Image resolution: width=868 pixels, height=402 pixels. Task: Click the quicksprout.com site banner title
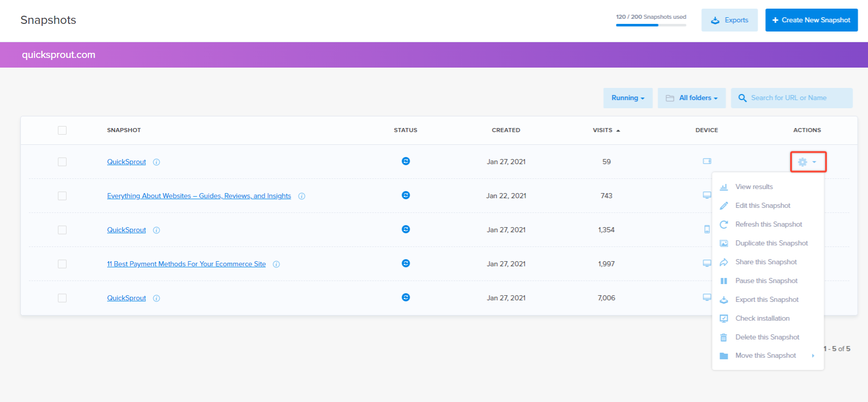pos(58,55)
